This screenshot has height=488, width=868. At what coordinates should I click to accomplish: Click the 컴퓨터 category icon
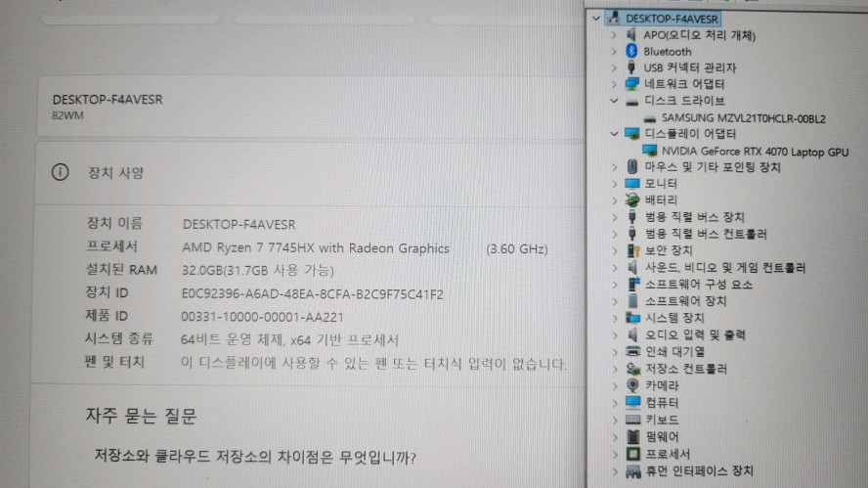(632, 402)
